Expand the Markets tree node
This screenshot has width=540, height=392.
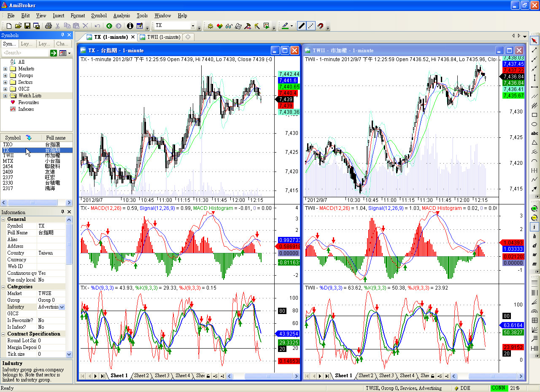point(5,69)
